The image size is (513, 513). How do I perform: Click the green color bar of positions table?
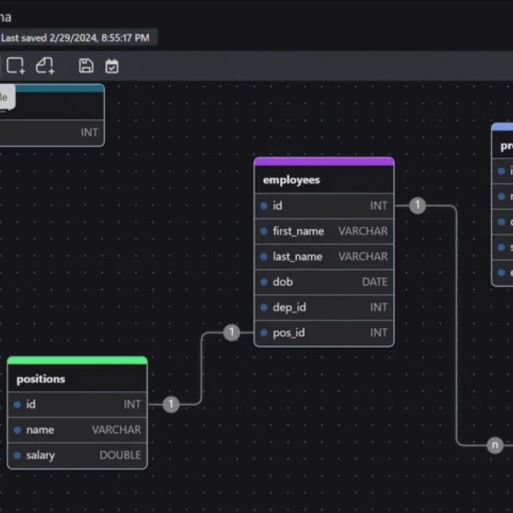[77, 361]
